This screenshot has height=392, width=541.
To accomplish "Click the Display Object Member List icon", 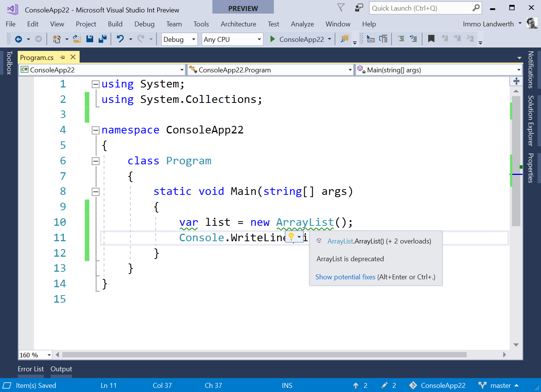I will click(x=371, y=39).
